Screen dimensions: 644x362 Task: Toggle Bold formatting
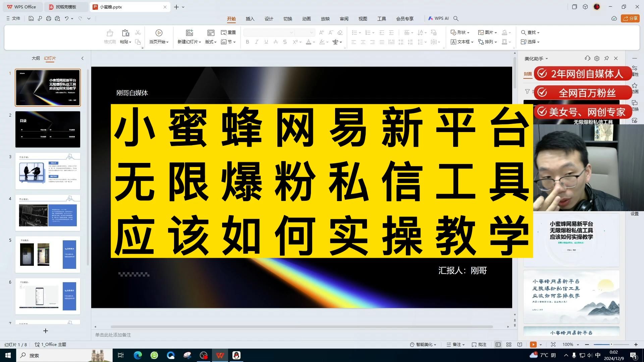[248, 42]
